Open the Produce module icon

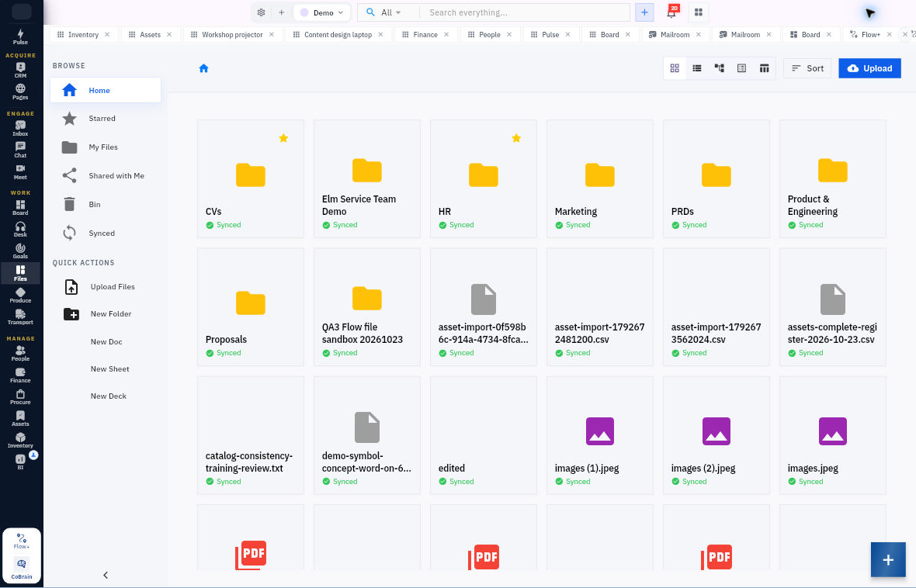20,295
